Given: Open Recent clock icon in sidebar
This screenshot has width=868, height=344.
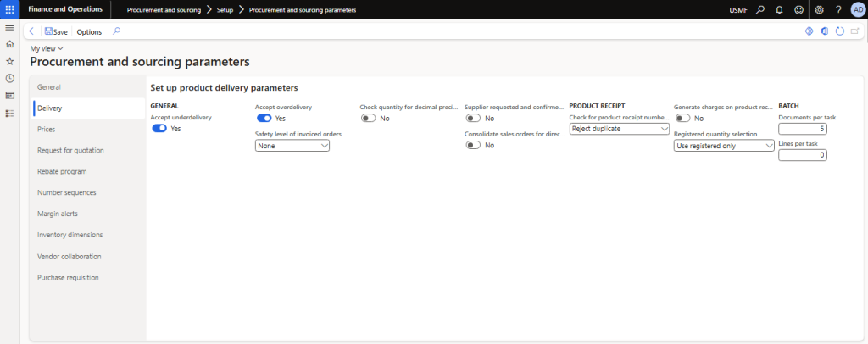Looking at the screenshot, I should point(9,78).
